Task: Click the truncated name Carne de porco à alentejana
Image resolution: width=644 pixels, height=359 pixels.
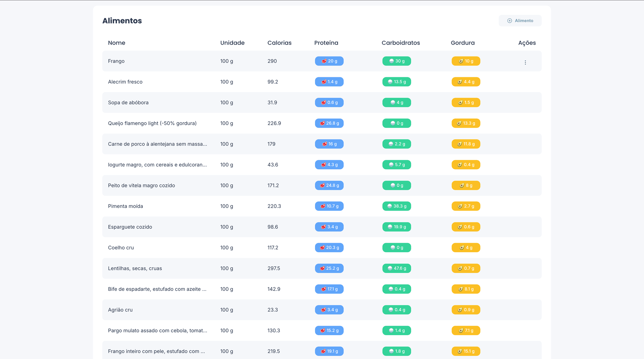Action: (x=158, y=144)
